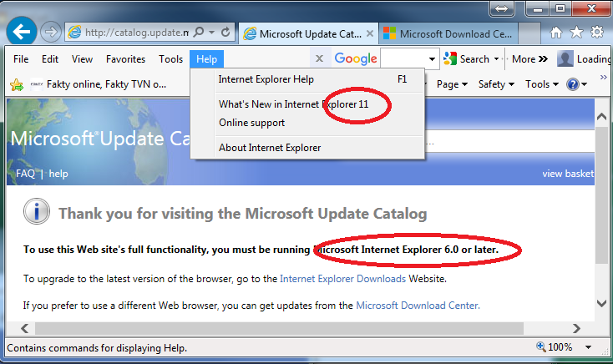Image resolution: width=613 pixels, height=364 pixels.
Task: Close the Google toolbar with the X
Action: coord(319,58)
